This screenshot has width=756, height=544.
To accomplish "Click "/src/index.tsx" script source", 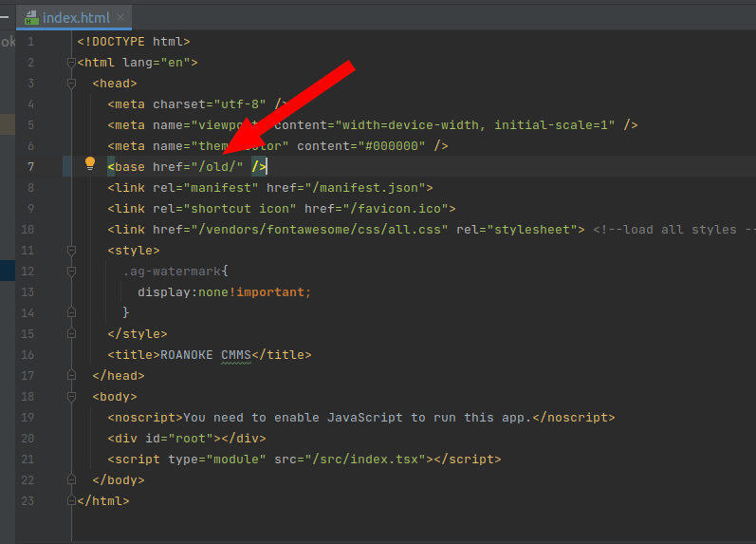I will coord(365,460).
